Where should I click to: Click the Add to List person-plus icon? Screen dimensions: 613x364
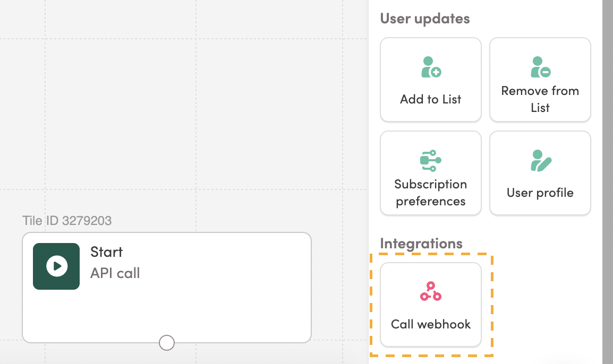(x=431, y=67)
